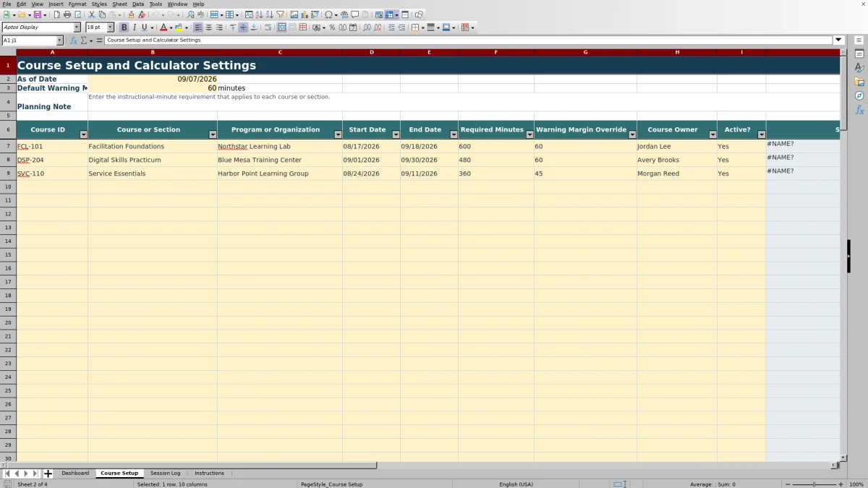
Task: Select row 9 header
Action: pyautogui.click(x=8, y=174)
